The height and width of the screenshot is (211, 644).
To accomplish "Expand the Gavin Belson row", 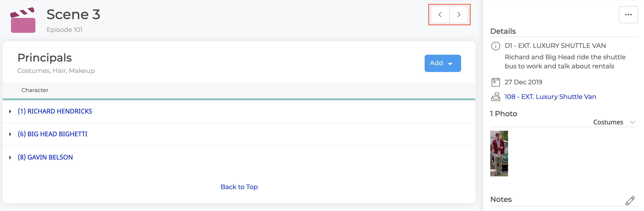I will [x=10, y=157].
